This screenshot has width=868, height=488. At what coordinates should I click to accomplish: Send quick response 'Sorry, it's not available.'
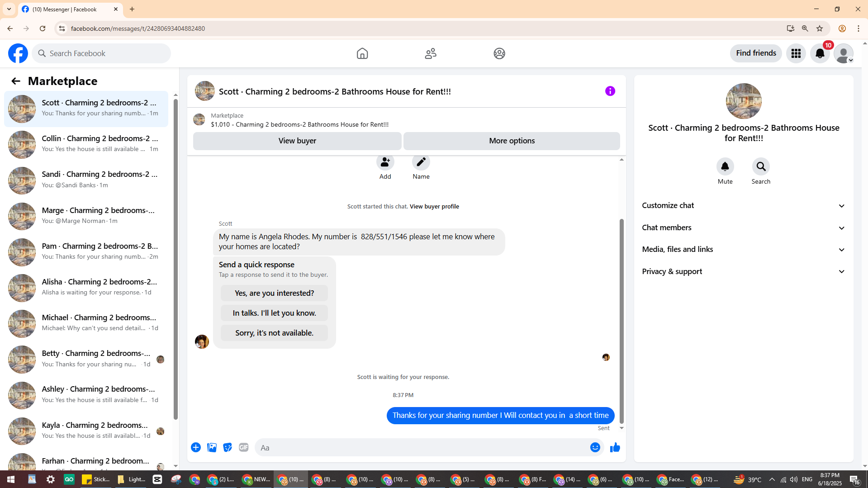[274, 333]
